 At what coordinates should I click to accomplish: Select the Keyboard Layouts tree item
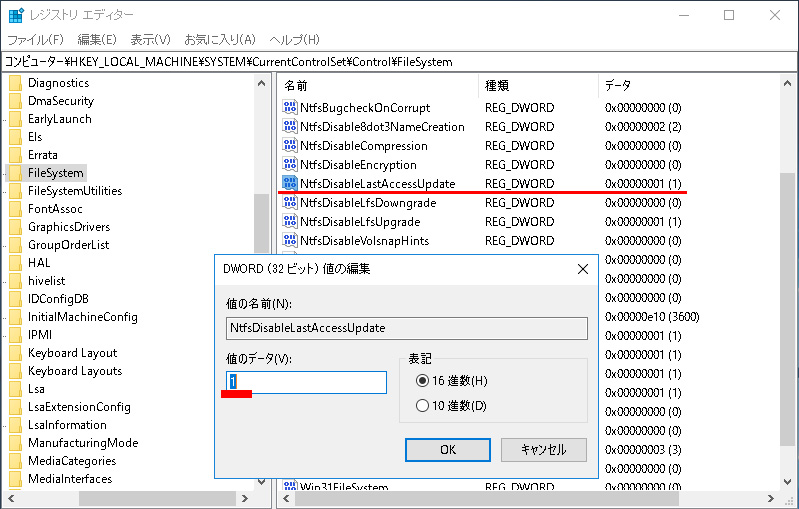(x=75, y=371)
